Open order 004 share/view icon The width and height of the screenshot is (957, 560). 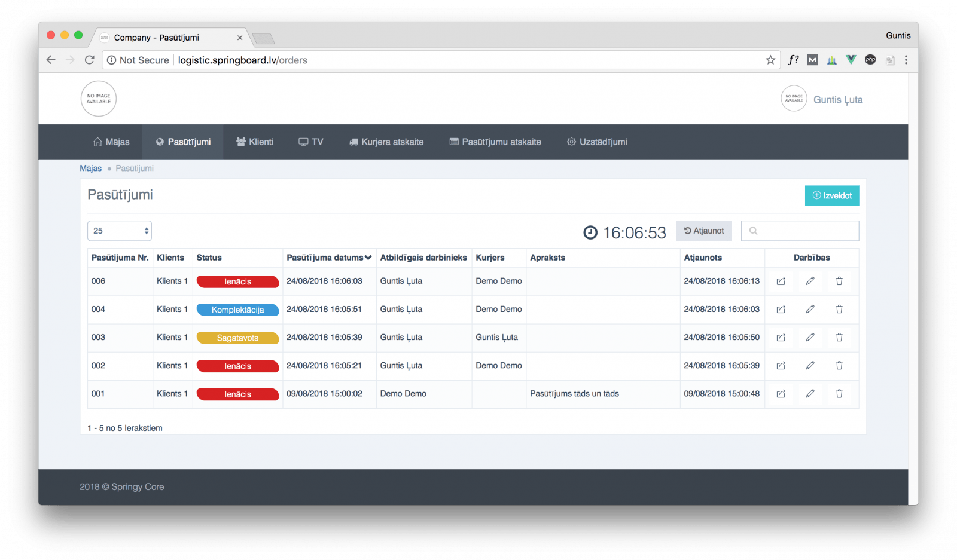coord(781,310)
